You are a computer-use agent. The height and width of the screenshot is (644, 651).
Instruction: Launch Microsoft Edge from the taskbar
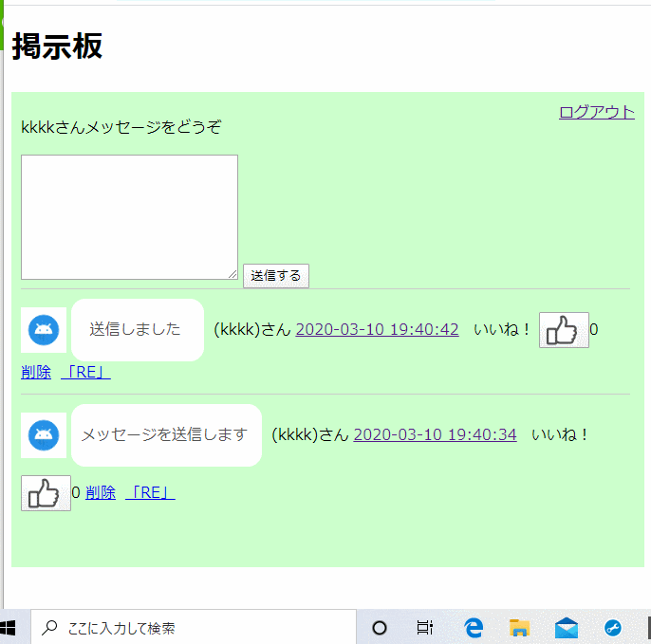pos(474,628)
